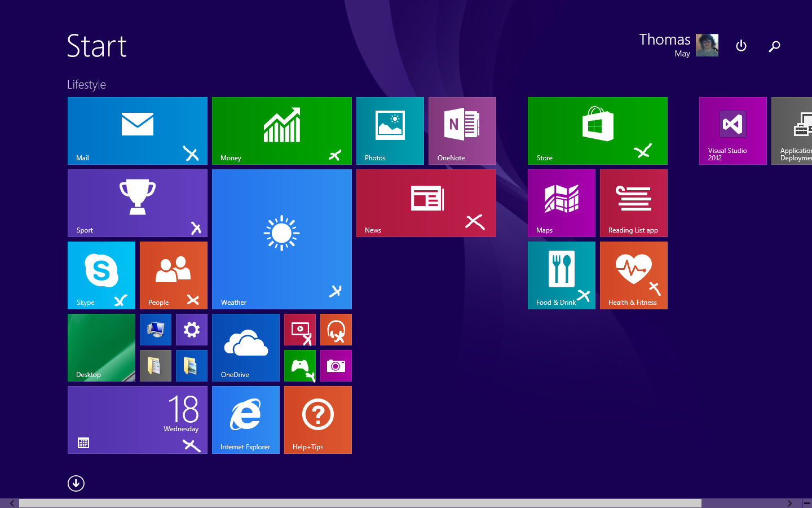
Task: Click the zoom-out minus button
Action: 807,503
